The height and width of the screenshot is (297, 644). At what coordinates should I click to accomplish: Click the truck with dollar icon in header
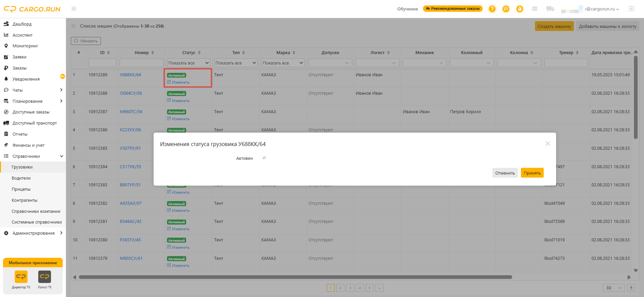550,9
